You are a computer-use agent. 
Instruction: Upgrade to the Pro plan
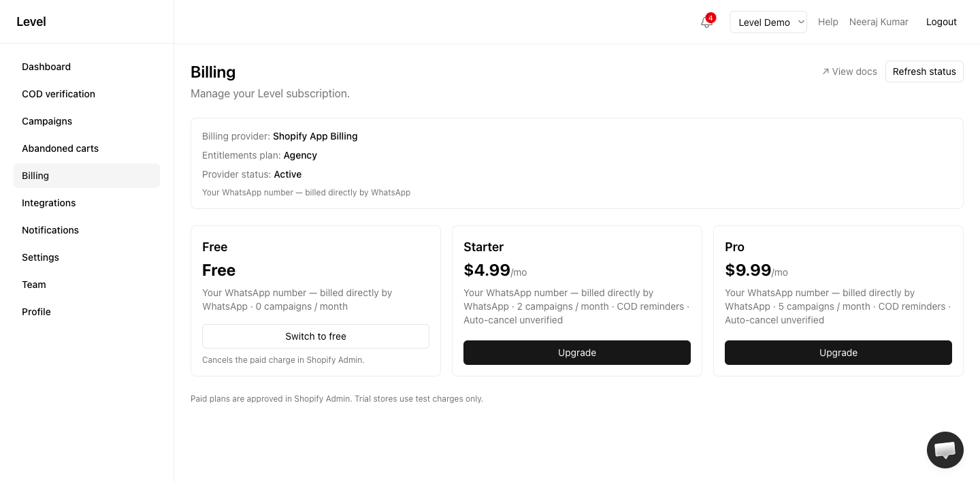[838, 353]
